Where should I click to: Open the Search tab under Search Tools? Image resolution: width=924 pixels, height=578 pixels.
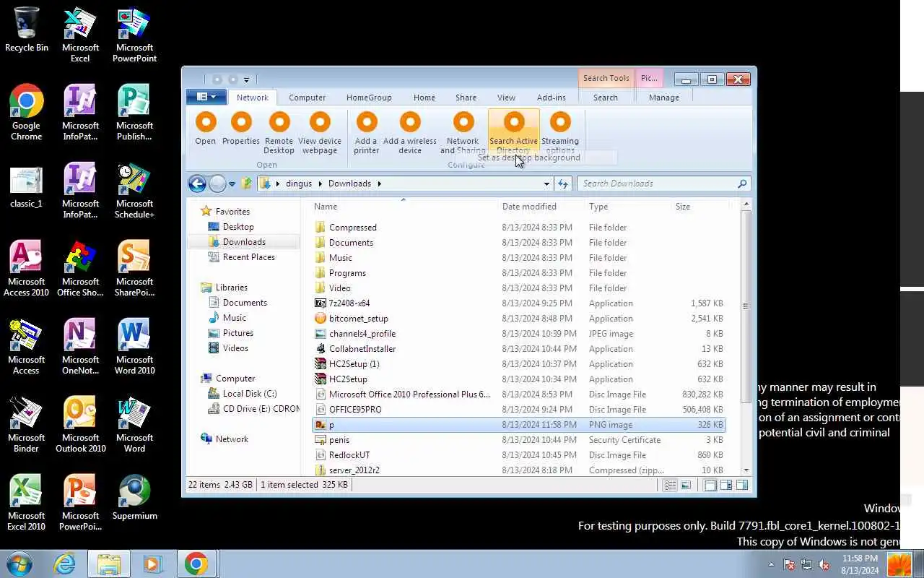(x=606, y=98)
